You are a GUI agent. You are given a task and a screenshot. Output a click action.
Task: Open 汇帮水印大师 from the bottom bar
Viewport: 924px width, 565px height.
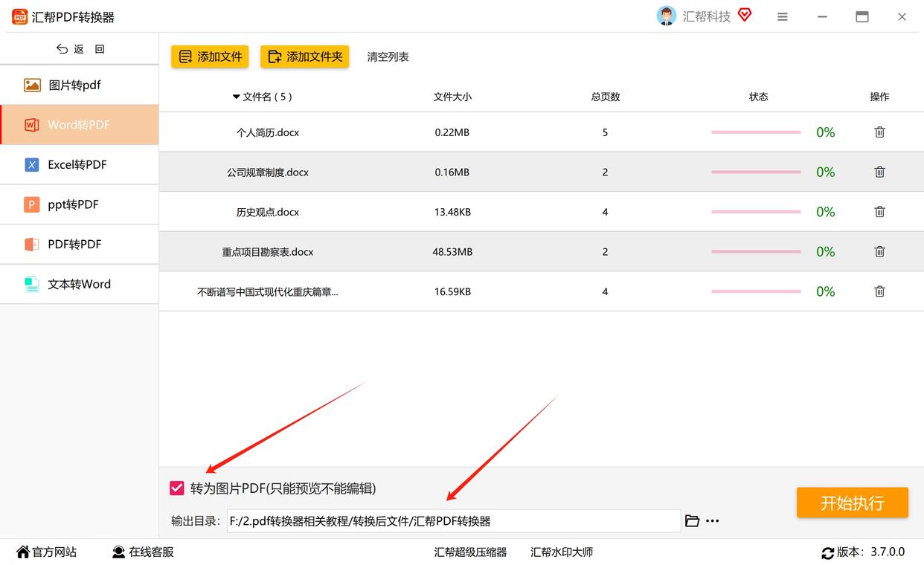(561, 552)
